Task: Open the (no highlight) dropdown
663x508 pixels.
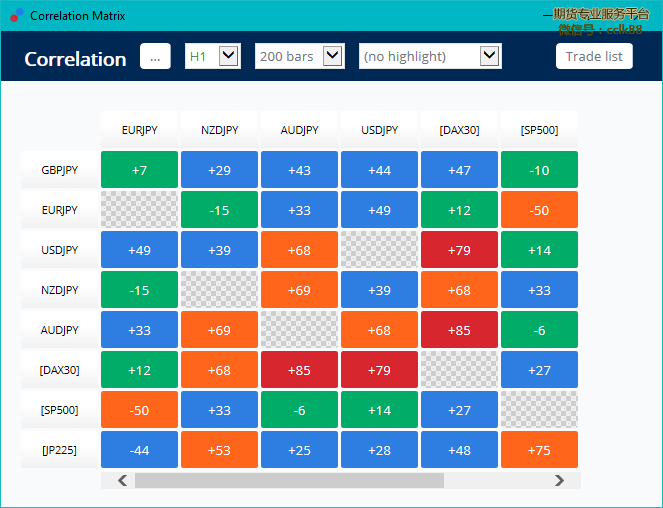Action: pos(430,56)
